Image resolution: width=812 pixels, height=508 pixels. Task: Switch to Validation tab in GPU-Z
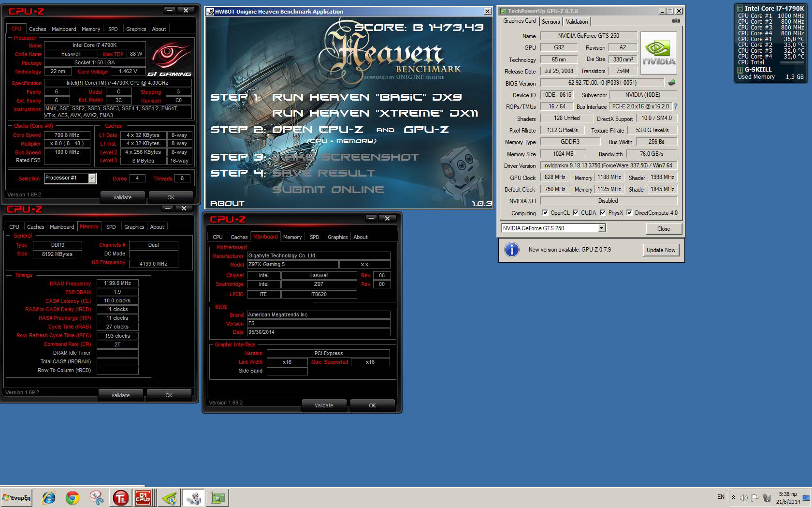point(577,22)
